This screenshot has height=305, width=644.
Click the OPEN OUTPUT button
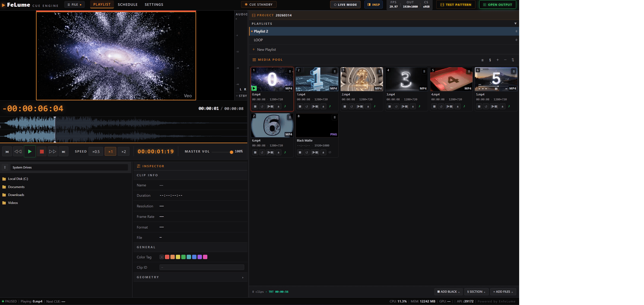[497, 4]
